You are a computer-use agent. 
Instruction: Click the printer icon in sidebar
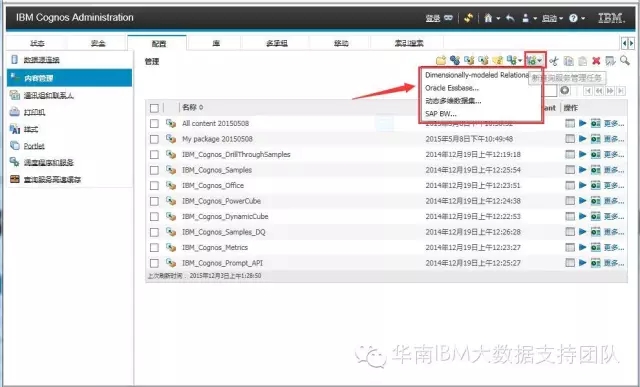coord(14,112)
